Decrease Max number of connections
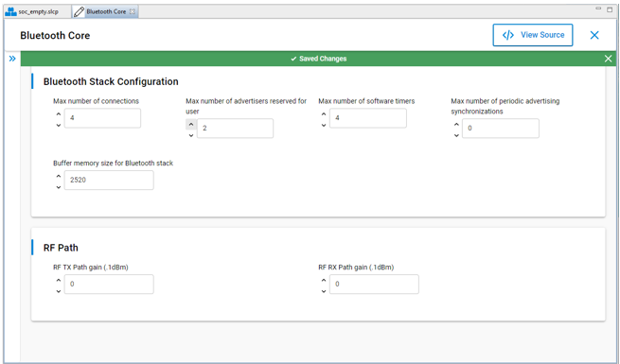This screenshot has height=364, width=620. point(59,125)
